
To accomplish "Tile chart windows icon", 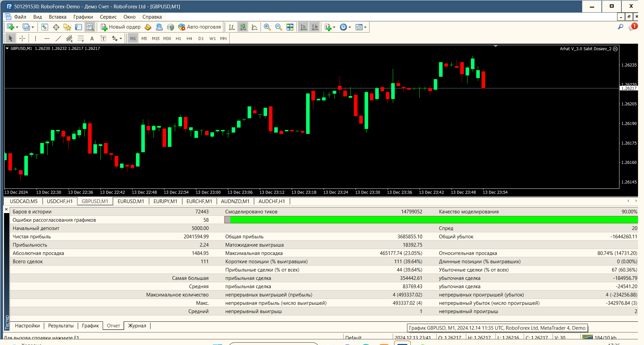I will (x=290, y=27).
